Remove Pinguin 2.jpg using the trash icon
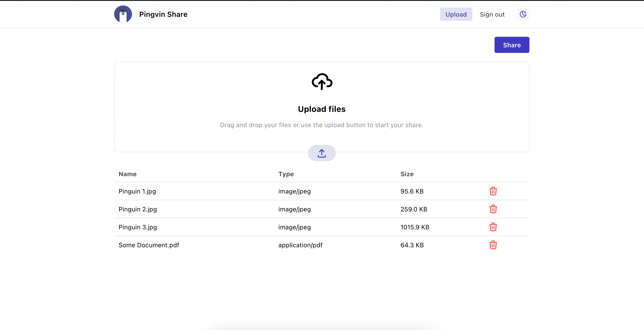 [493, 209]
